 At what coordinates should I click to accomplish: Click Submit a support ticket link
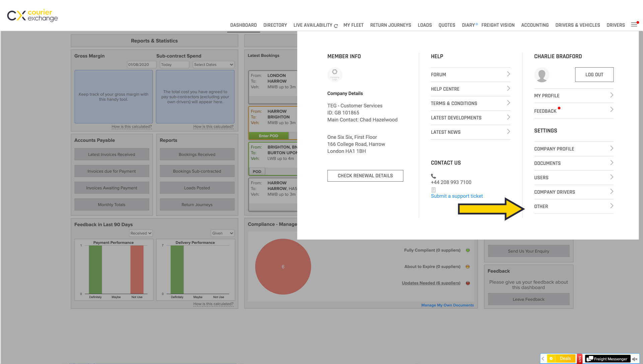[457, 196]
